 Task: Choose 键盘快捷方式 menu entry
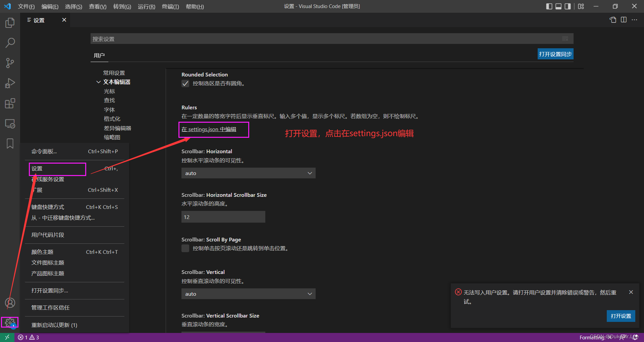coord(74,207)
